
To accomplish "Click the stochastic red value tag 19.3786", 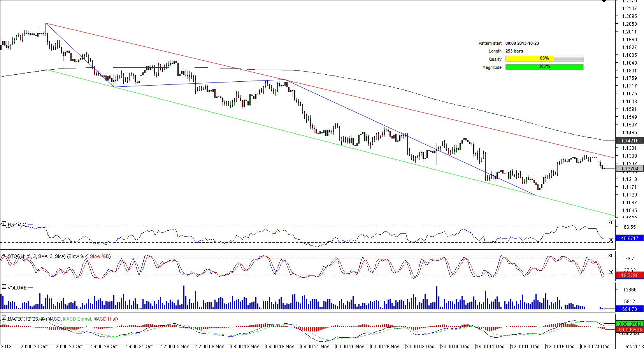I will 630,275.
